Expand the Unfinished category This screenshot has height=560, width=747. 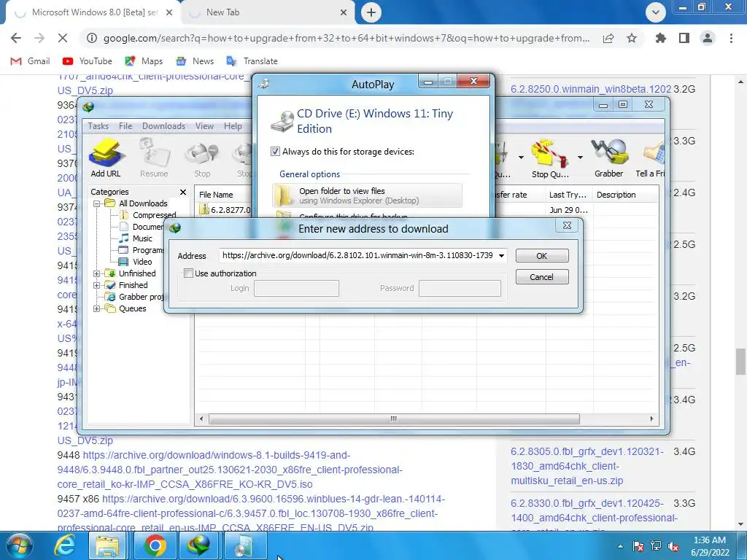[x=97, y=274]
